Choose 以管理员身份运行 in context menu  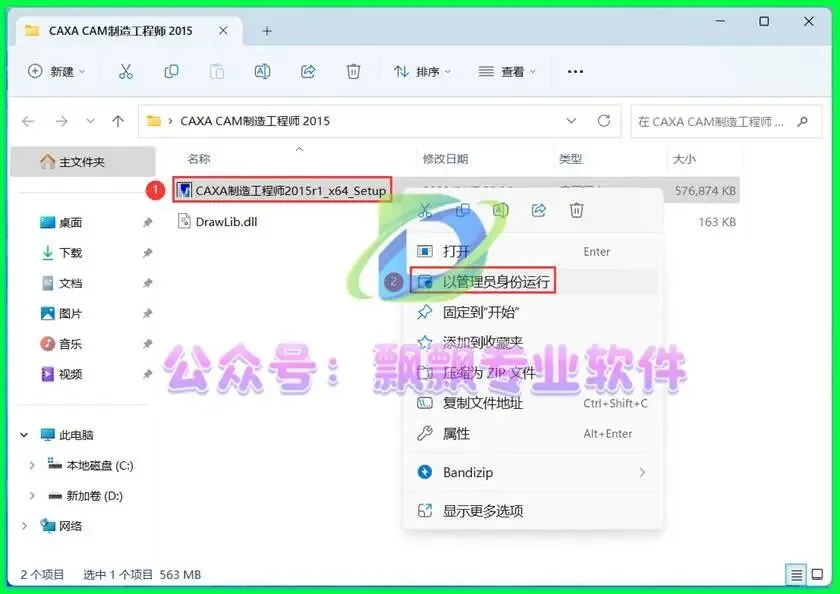pyautogui.click(x=532, y=282)
